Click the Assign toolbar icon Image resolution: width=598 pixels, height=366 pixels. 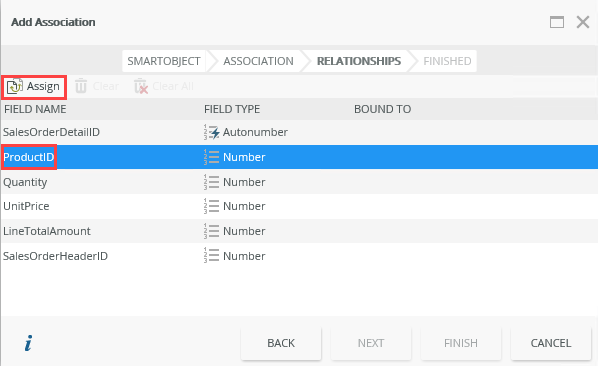click(x=15, y=87)
